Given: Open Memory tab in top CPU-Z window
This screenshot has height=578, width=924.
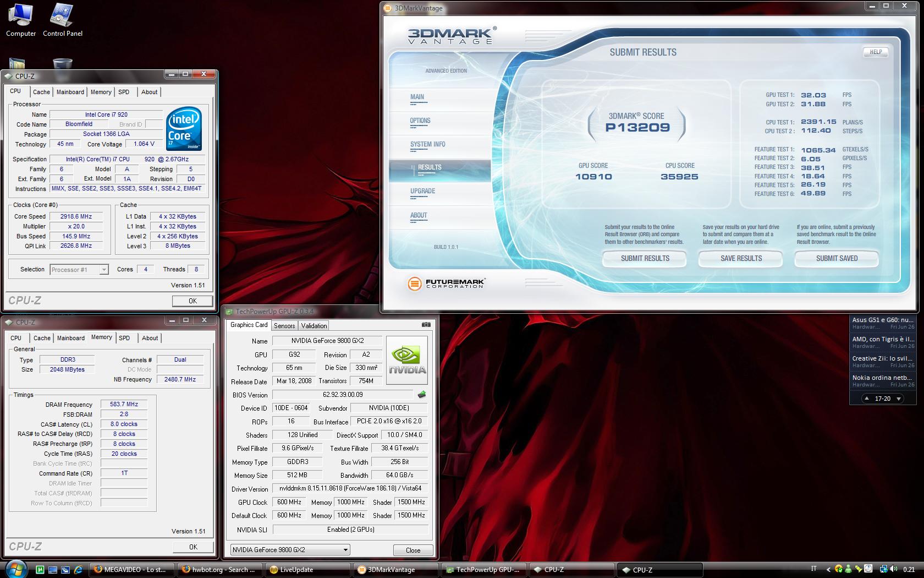Looking at the screenshot, I should pos(101,92).
